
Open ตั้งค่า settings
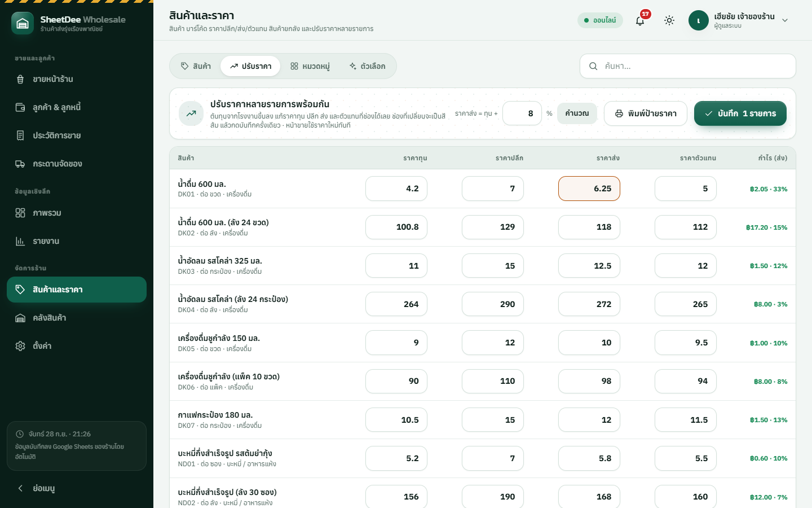click(77, 346)
